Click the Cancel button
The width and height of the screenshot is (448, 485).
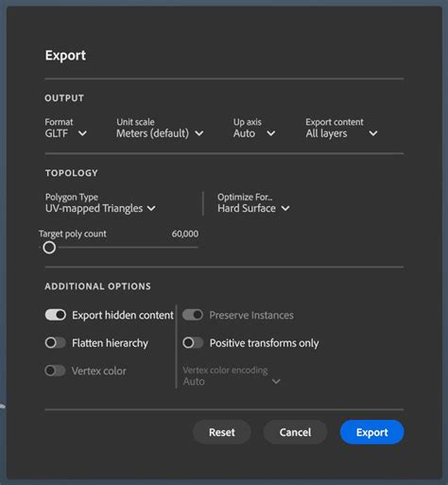click(295, 432)
